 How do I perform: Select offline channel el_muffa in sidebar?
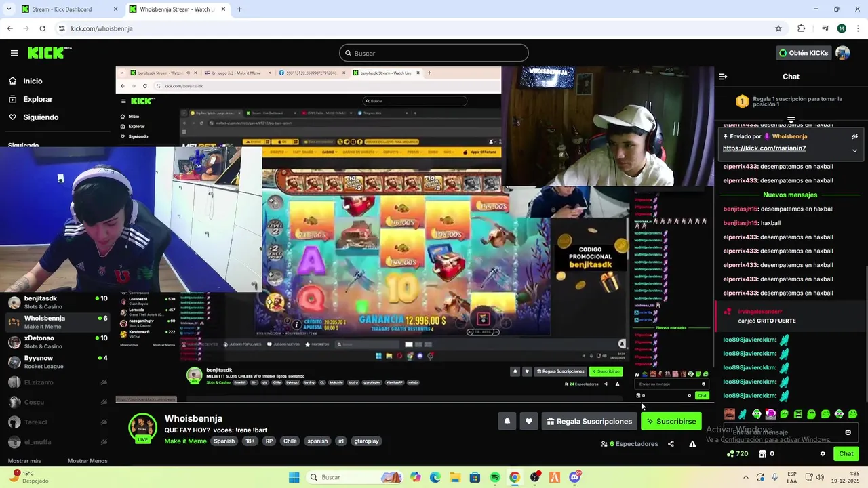(58, 442)
